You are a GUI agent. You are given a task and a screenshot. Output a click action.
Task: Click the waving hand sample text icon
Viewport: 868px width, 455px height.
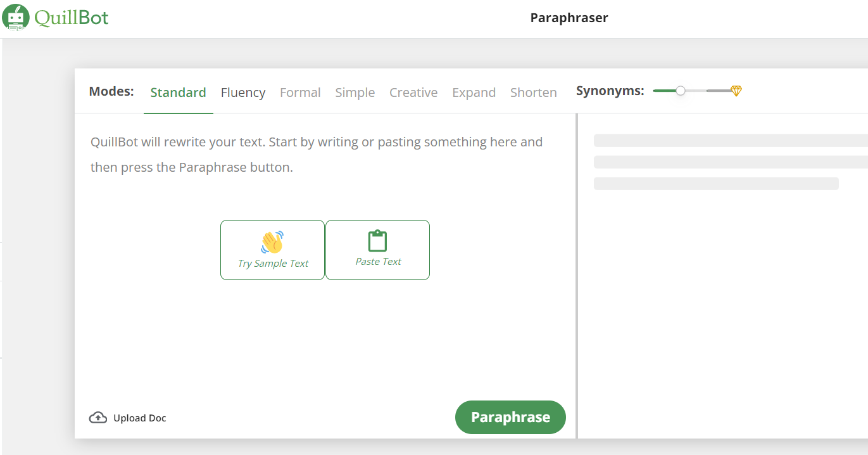(272, 241)
